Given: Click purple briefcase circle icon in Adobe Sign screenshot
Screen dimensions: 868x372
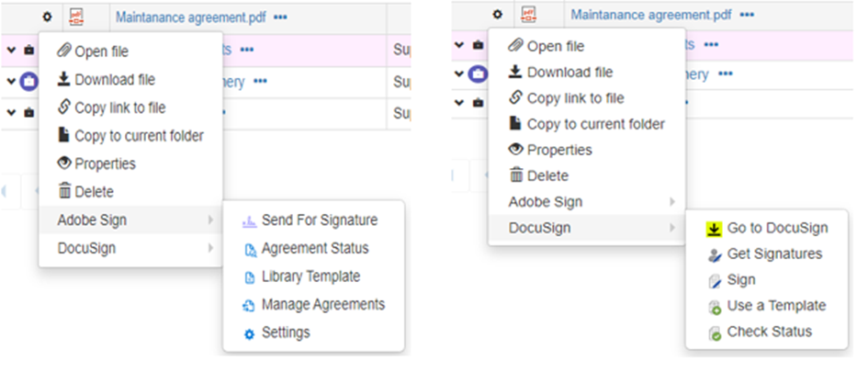Looking at the screenshot, I should pos(28,82).
